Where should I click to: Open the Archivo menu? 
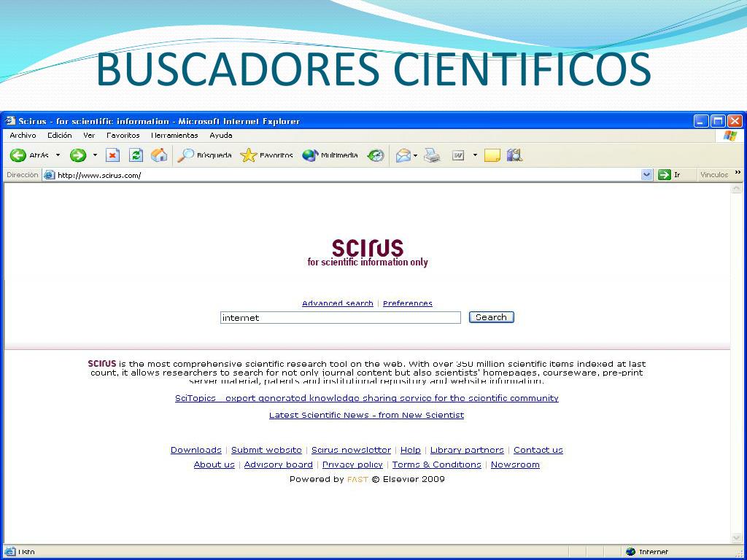click(x=23, y=135)
